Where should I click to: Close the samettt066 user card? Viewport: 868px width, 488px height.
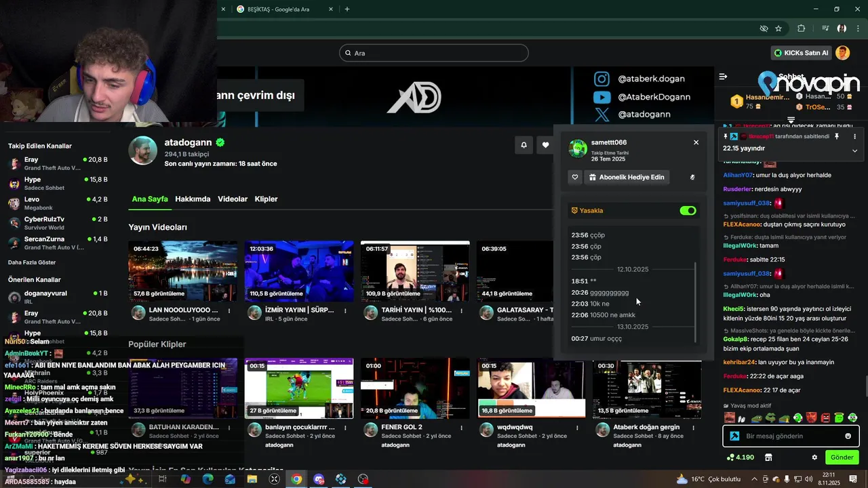coord(696,142)
